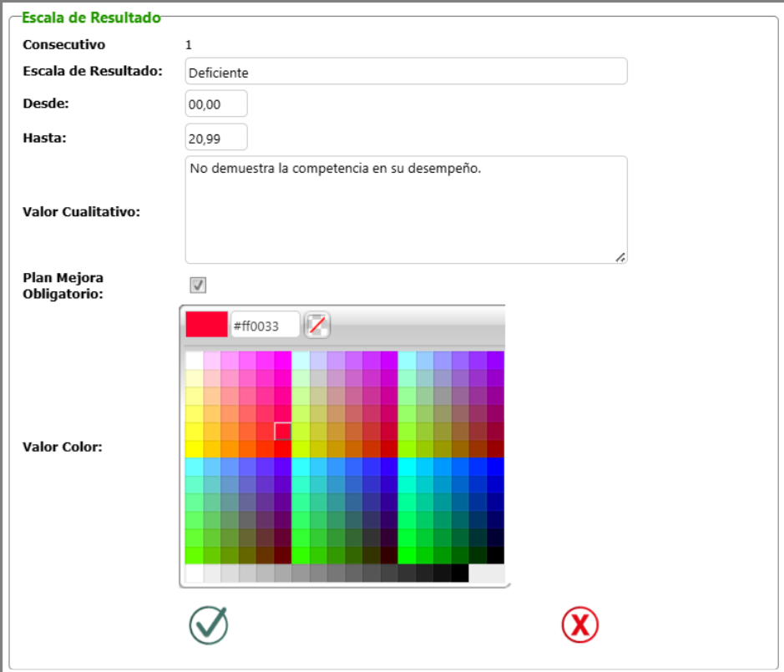Click the textarea resize grip

pos(620,257)
